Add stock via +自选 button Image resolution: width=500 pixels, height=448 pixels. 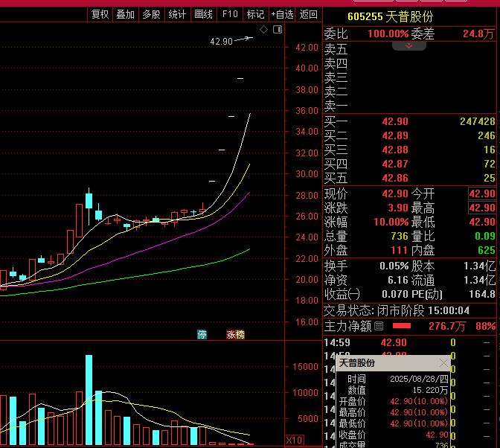[282, 14]
